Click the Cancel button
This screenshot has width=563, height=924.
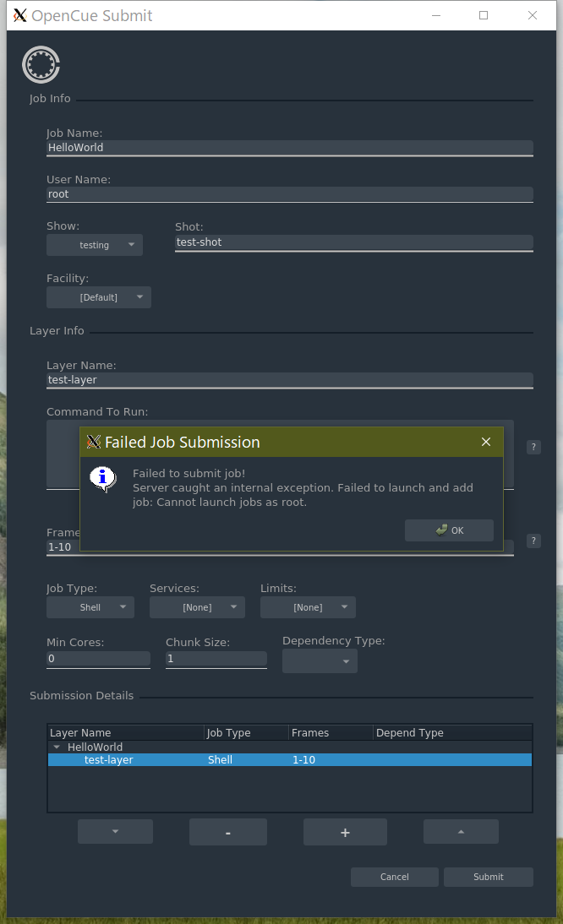(x=395, y=877)
